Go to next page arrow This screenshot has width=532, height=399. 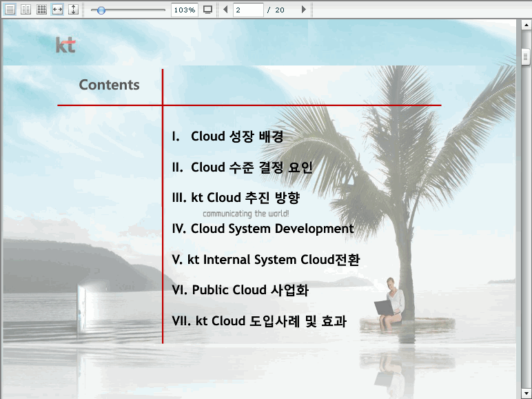[x=303, y=10]
